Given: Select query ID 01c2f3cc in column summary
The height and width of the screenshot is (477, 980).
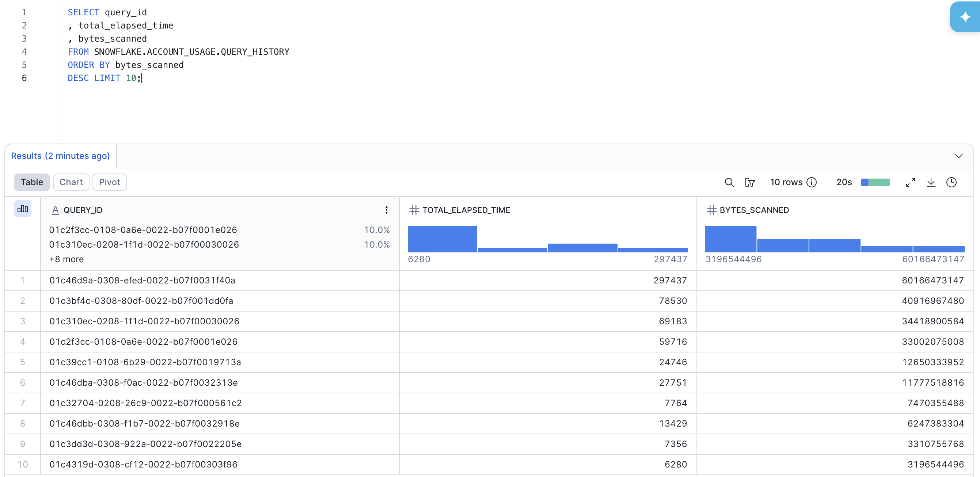Looking at the screenshot, I should click(143, 230).
